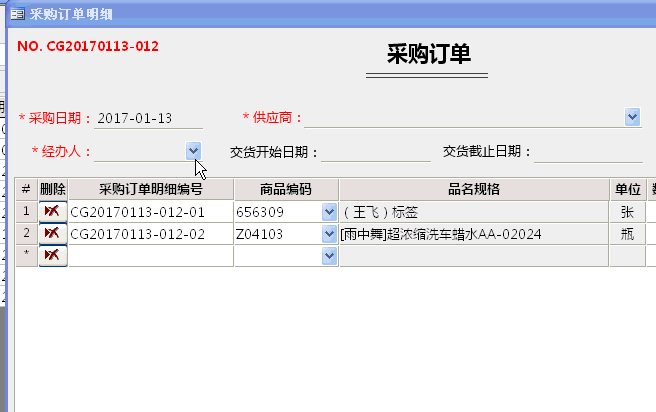Click the 采购订单明细 window title
This screenshot has height=412, width=656.
71,14
